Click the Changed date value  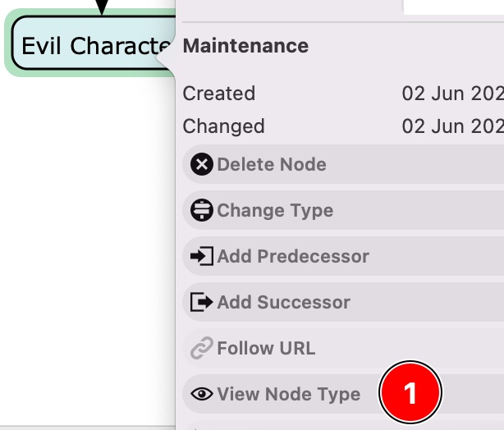[x=452, y=126]
